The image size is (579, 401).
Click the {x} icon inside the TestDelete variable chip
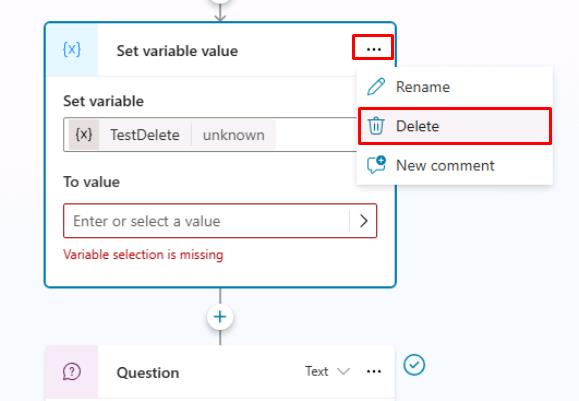coord(84,134)
